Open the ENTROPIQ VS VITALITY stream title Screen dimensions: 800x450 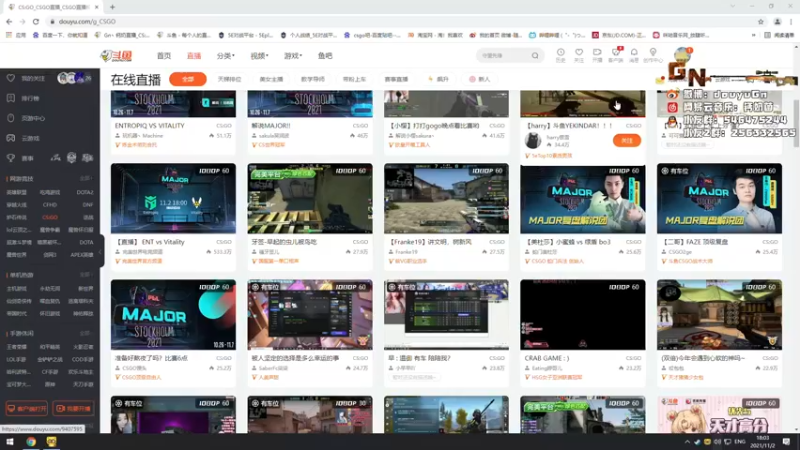[149, 126]
